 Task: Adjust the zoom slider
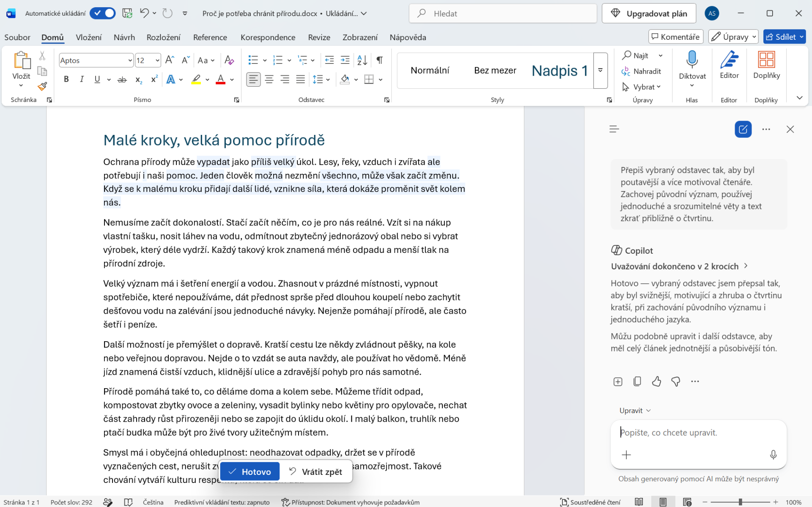740,502
